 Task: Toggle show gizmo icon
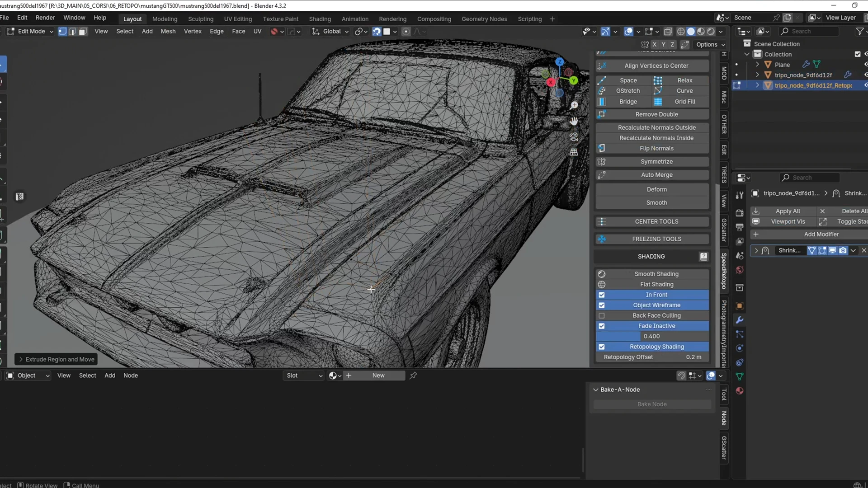pos(605,32)
